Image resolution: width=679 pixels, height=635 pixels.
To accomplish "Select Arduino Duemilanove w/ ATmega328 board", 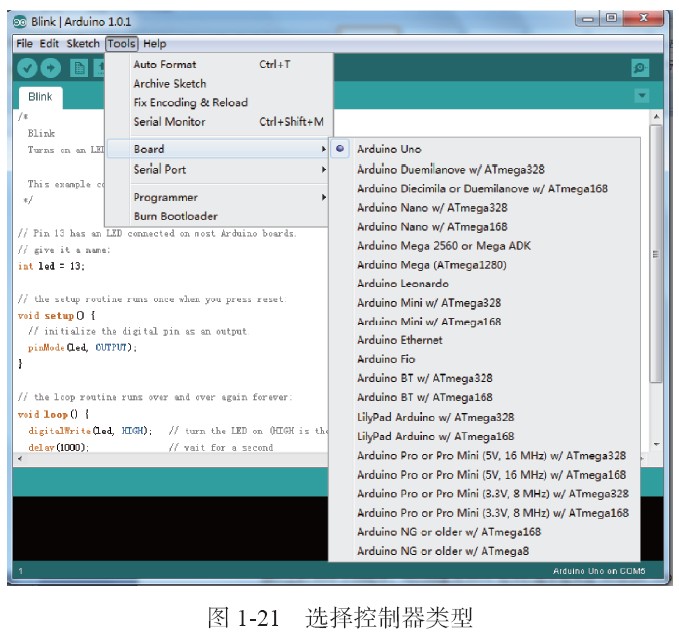I will (x=485, y=169).
